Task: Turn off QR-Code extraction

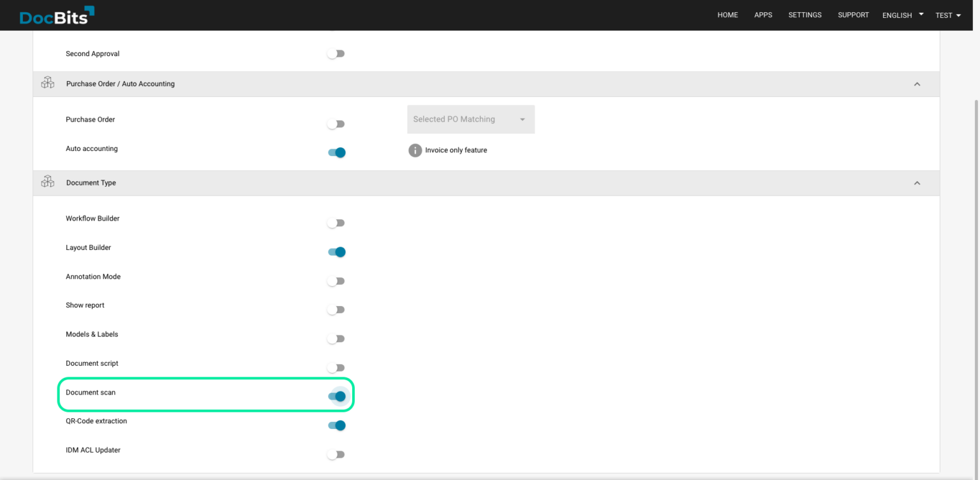Action: tap(336, 425)
